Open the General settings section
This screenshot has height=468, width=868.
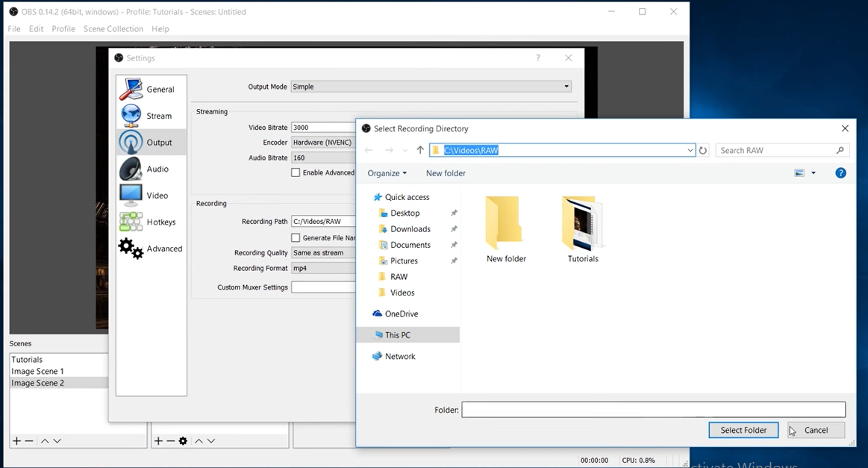pyautogui.click(x=130, y=87)
